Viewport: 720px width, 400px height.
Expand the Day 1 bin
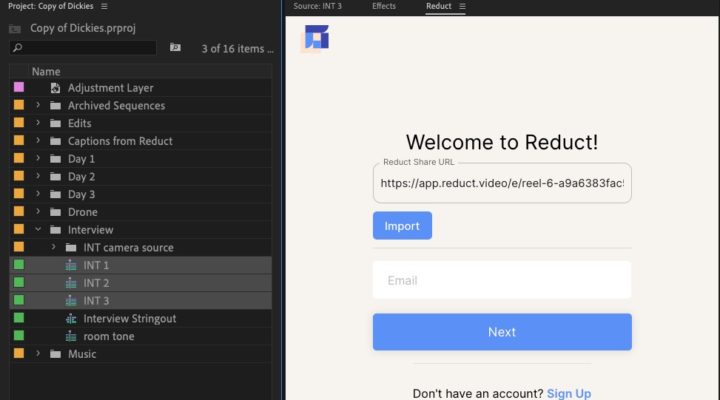[x=38, y=158]
